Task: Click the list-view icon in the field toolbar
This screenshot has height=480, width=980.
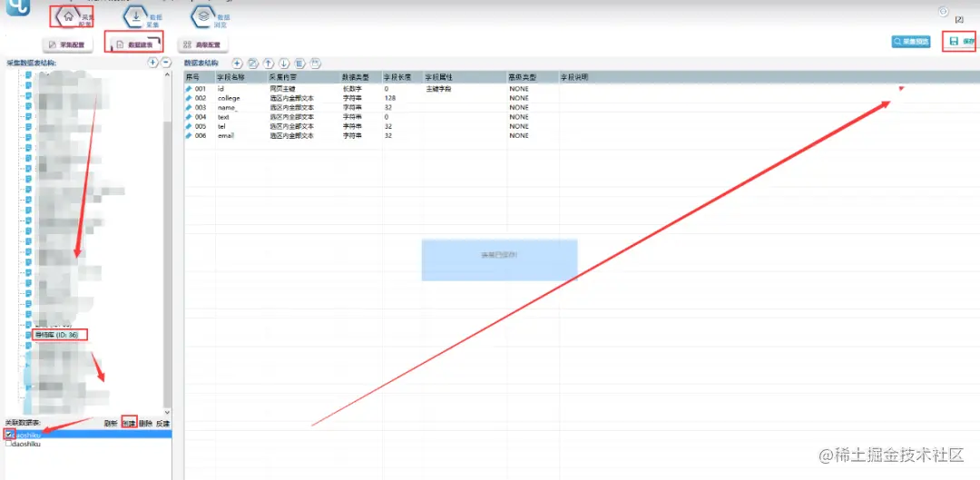Action: [299, 64]
